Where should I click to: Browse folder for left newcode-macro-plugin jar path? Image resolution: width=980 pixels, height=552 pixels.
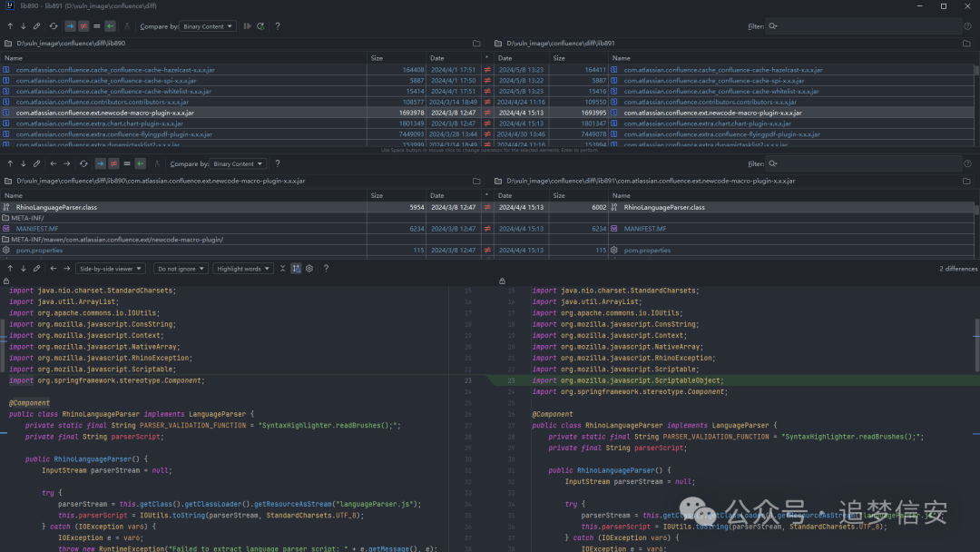click(x=477, y=181)
